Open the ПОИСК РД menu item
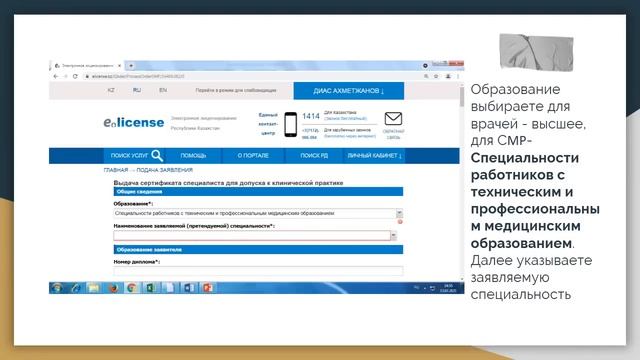This screenshot has width=640, height=360. [x=314, y=156]
